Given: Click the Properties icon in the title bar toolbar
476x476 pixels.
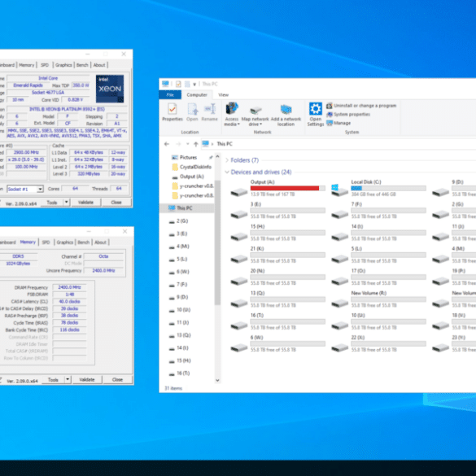Looking at the screenshot, I should tap(178, 84).
